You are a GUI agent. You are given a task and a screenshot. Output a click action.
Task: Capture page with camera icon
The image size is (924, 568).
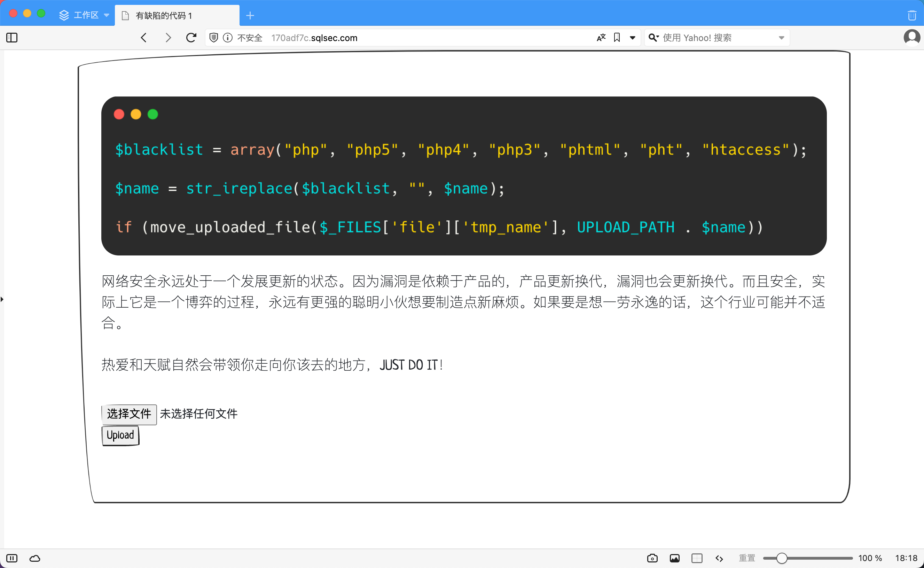652,558
